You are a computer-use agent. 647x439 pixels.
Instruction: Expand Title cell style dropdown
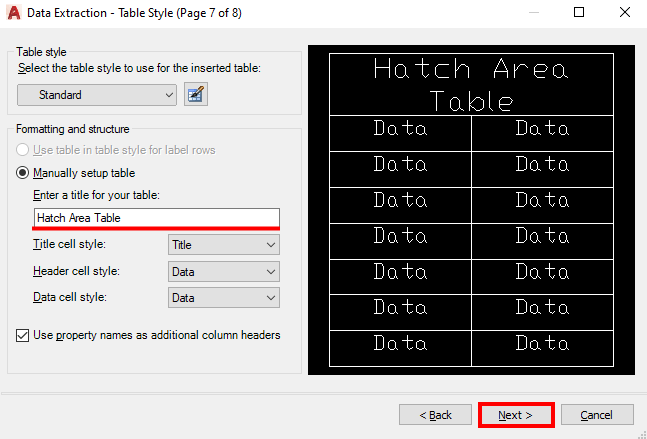(x=224, y=245)
